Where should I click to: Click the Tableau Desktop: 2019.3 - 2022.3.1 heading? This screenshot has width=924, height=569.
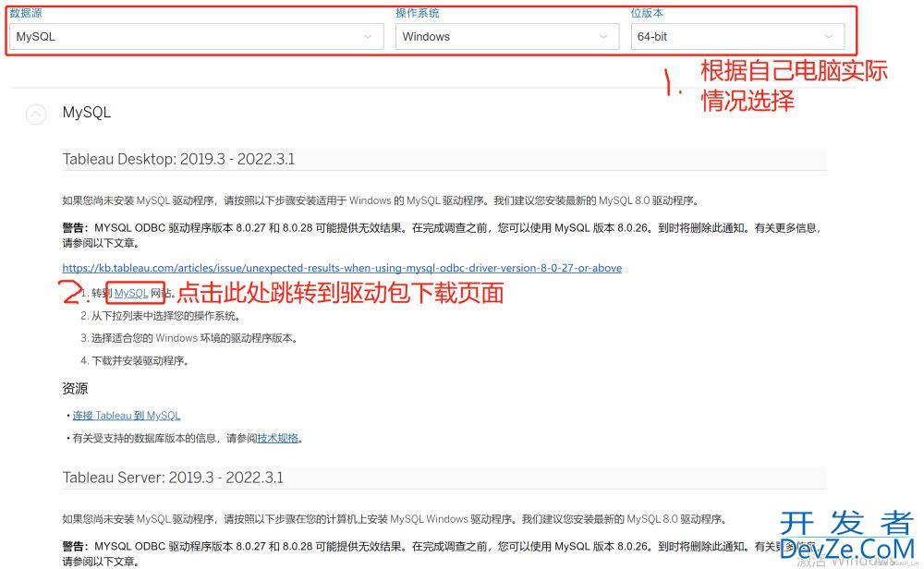[178, 159]
